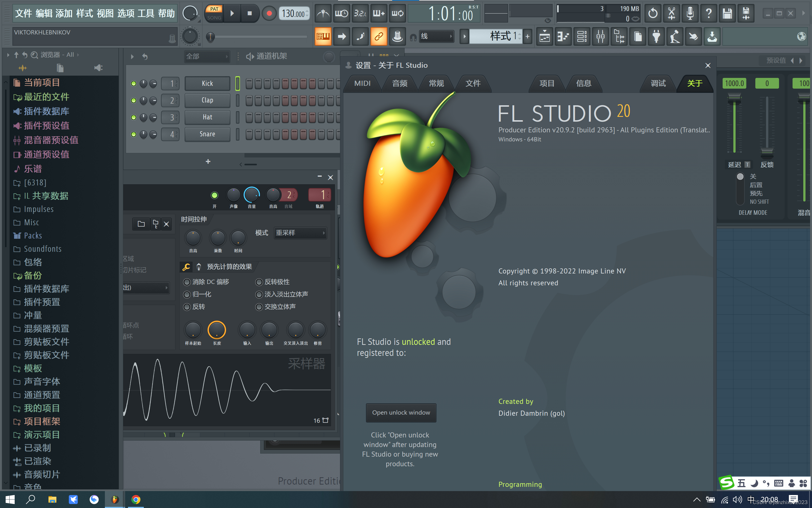Viewport: 812px width, 508px height.
Task: Switch to the MIDI settings tab
Action: (x=362, y=83)
